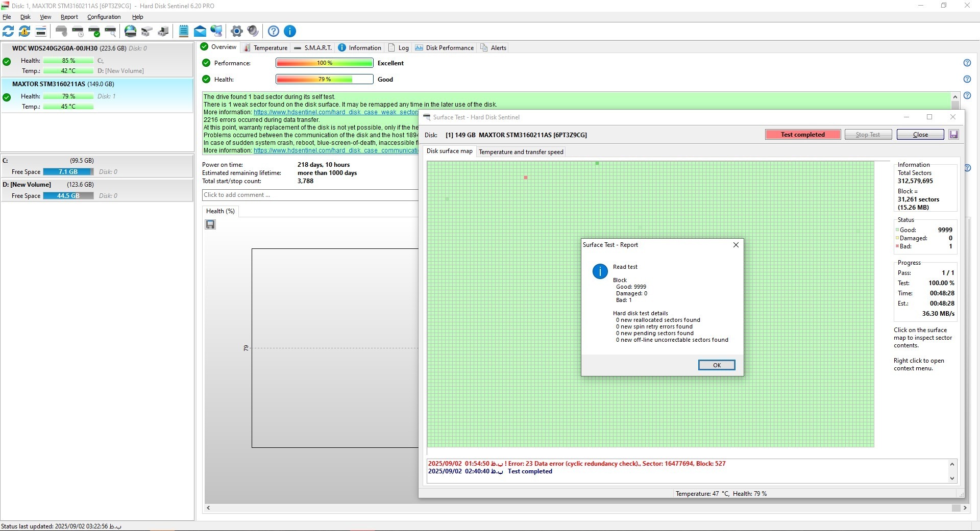Viewport: 980px width, 531px height.
Task: Click the help icon next to Health row
Action: (x=967, y=79)
